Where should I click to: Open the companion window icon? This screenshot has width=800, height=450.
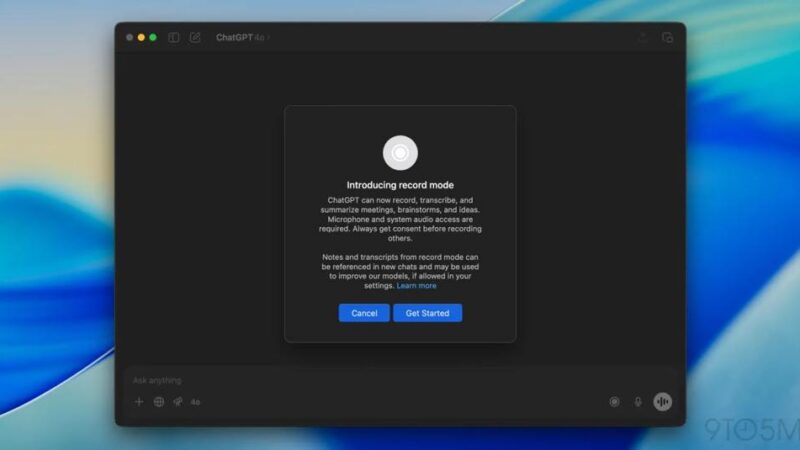click(x=667, y=37)
